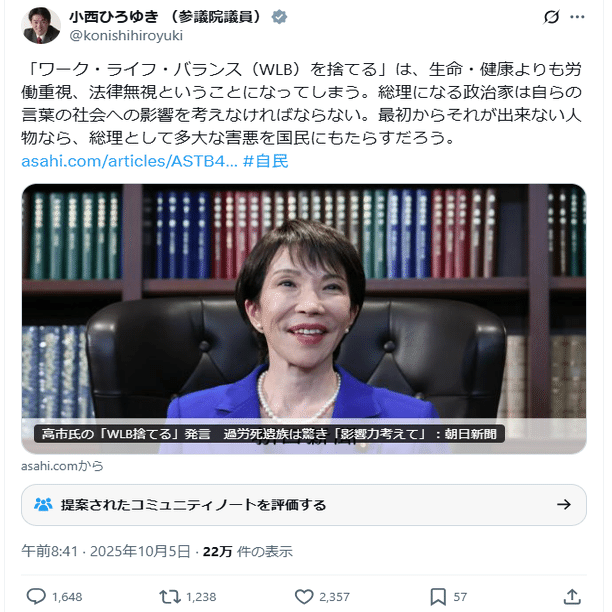612x612 pixels.
Task: Click the reply speech bubble icon
Action: point(36,596)
